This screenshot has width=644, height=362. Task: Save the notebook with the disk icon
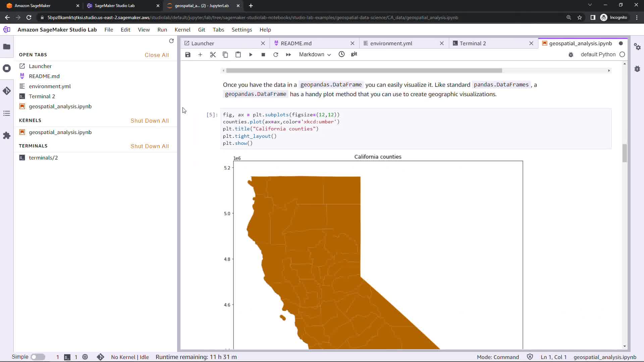coord(188,55)
